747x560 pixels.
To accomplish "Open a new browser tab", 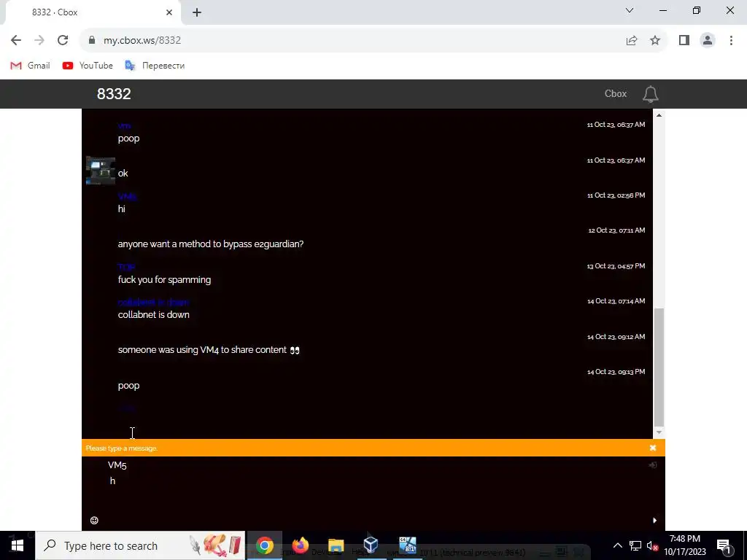I will coord(197,13).
